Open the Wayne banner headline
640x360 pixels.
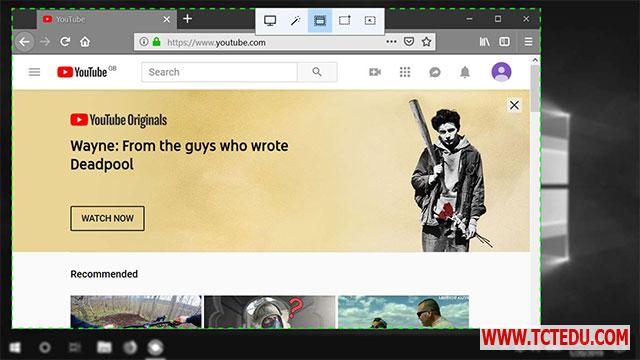(179, 155)
